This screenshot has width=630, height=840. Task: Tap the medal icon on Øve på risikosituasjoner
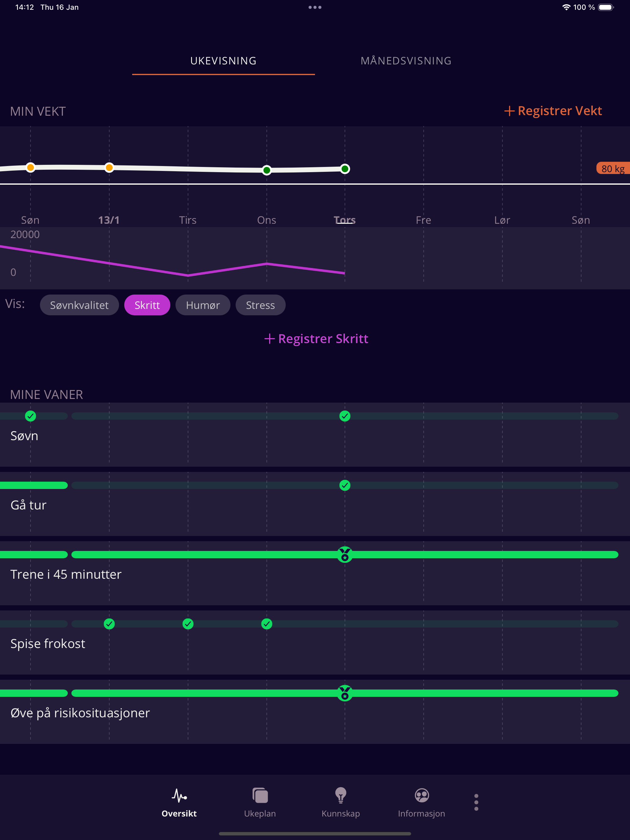pos(345,693)
